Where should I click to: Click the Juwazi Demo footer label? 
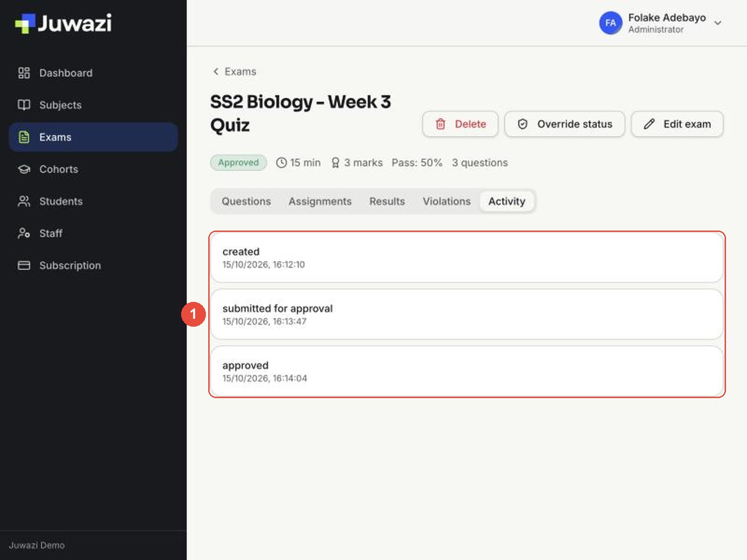click(37, 545)
